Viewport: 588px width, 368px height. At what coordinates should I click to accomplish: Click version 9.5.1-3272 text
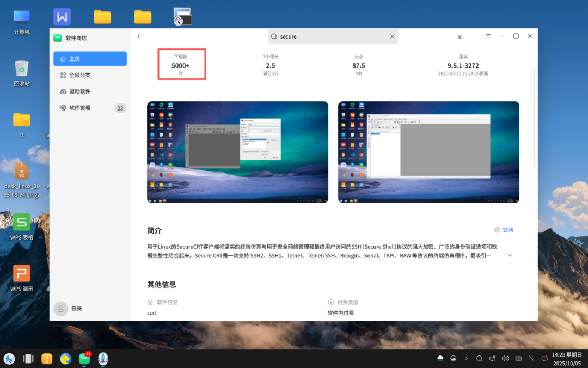coord(463,65)
